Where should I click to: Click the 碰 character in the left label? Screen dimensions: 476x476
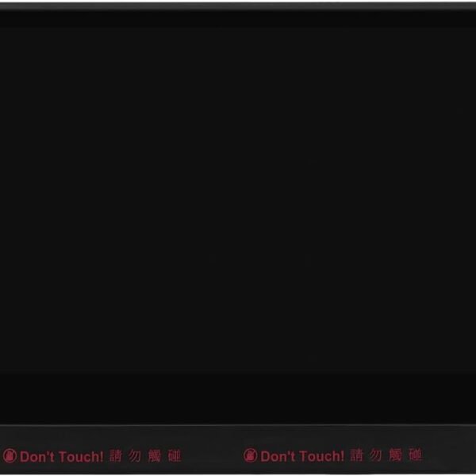click(175, 455)
